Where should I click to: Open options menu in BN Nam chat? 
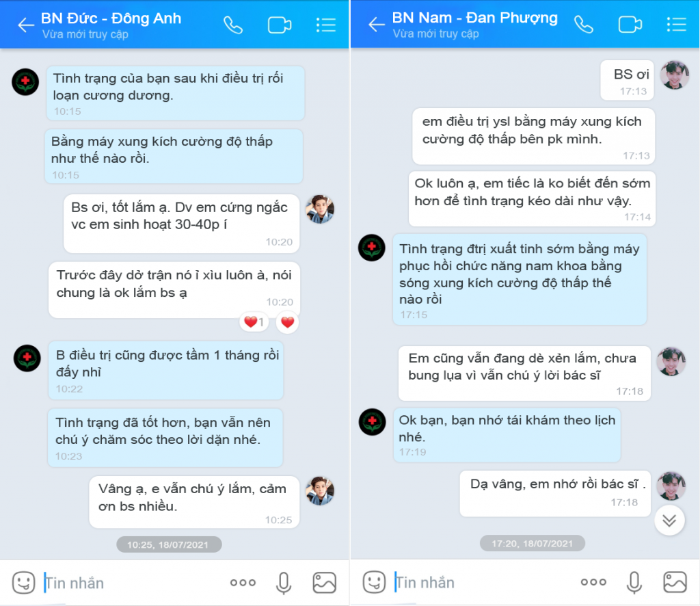pos(676,25)
